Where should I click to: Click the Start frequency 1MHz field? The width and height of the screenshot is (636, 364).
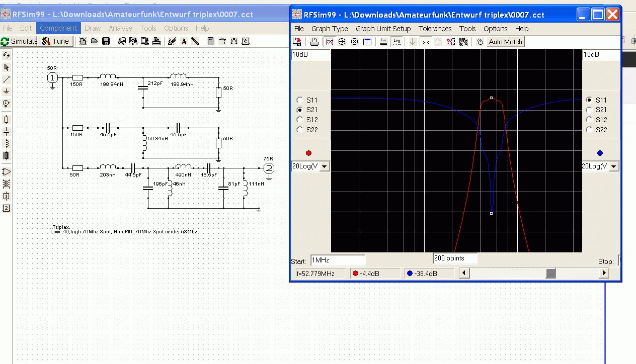tap(337, 261)
